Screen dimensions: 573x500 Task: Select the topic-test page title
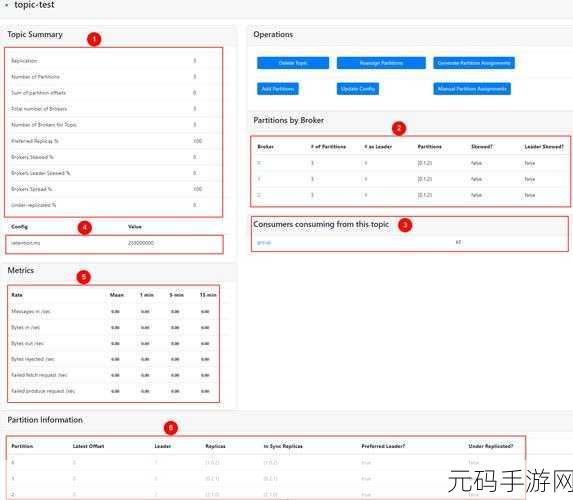34,5
